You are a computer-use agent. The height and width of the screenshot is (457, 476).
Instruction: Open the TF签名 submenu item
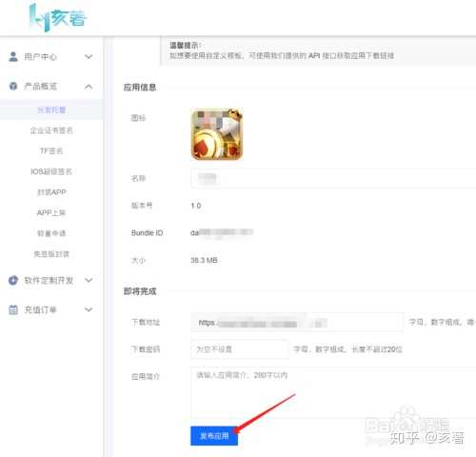[51, 151]
